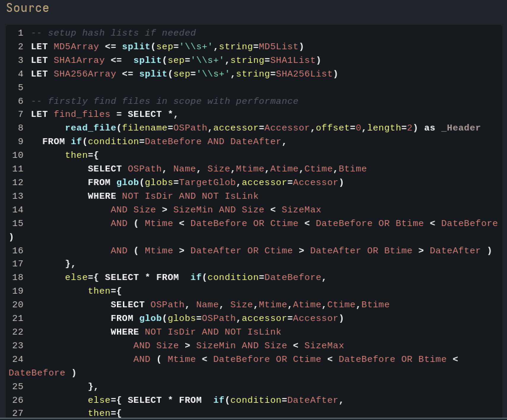The width and height of the screenshot is (507, 420).
Task: Click the "Source" heading
Action: click(x=28, y=8)
